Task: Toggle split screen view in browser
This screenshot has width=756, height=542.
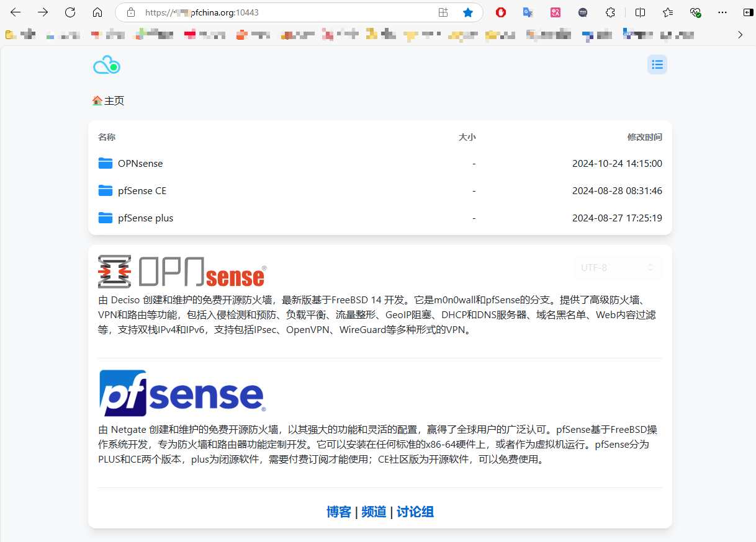Action: click(641, 12)
